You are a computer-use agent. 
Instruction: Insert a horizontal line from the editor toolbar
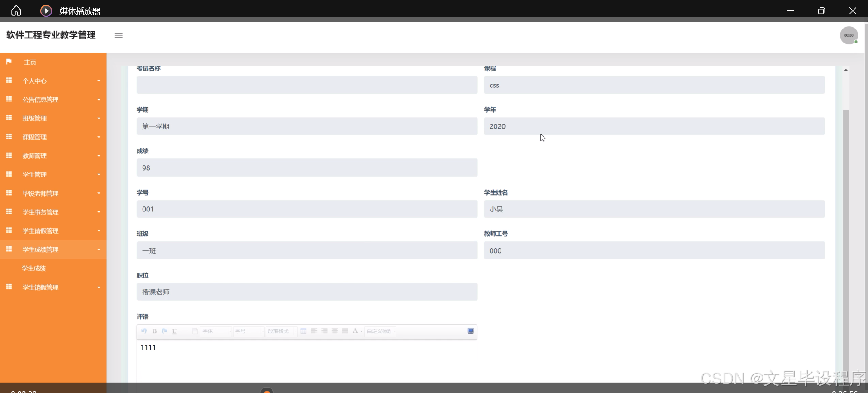coord(185,331)
